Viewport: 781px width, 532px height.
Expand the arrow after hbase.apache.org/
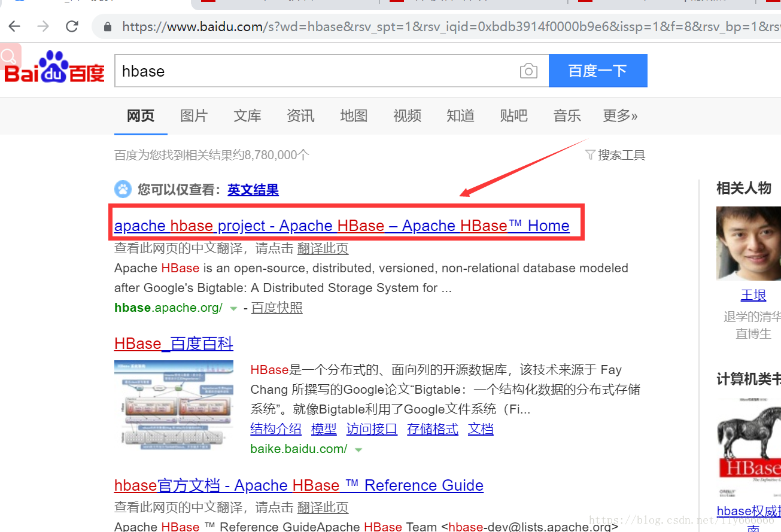233,309
